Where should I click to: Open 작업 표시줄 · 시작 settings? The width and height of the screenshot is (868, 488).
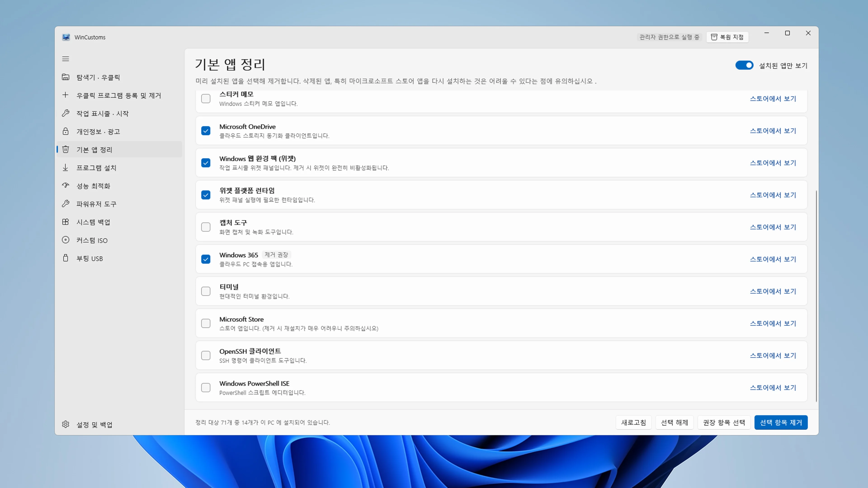pyautogui.click(x=119, y=113)
